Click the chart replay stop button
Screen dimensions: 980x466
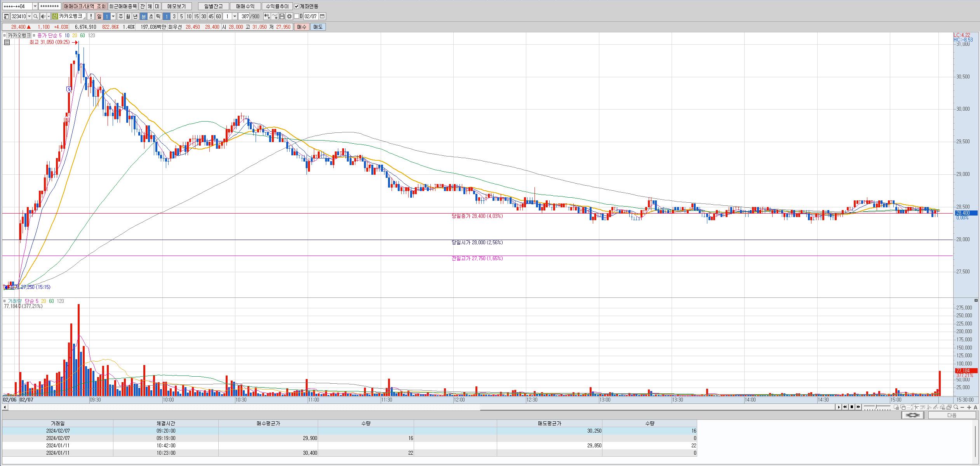click(x=852, y=407)
